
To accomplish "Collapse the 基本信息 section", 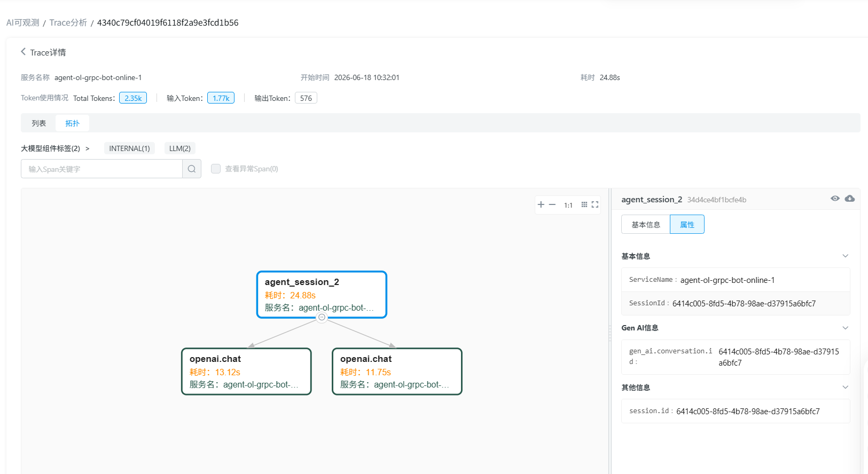I will (846, 256).
